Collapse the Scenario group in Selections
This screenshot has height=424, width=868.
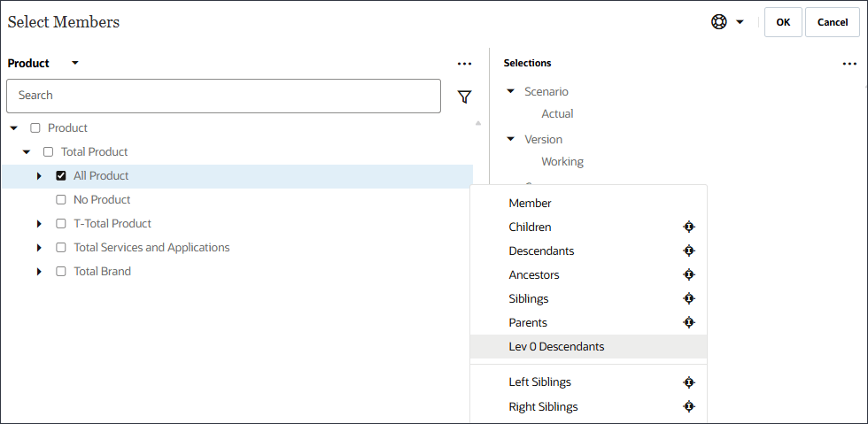point(510,91)
